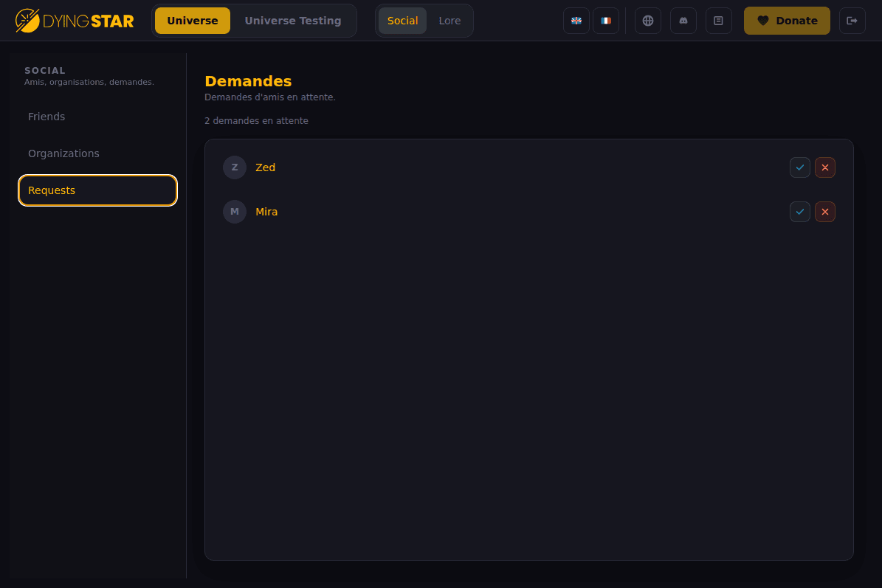Viewport: 882px width, 588px height.
Task: Click the Donate button
Action: point(787,21)
